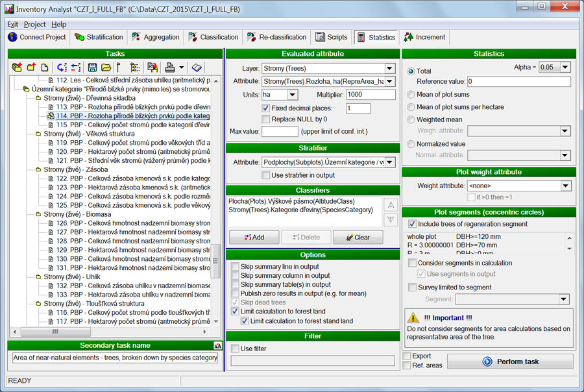Click the add new folder group icon

[x=17, y=67]
